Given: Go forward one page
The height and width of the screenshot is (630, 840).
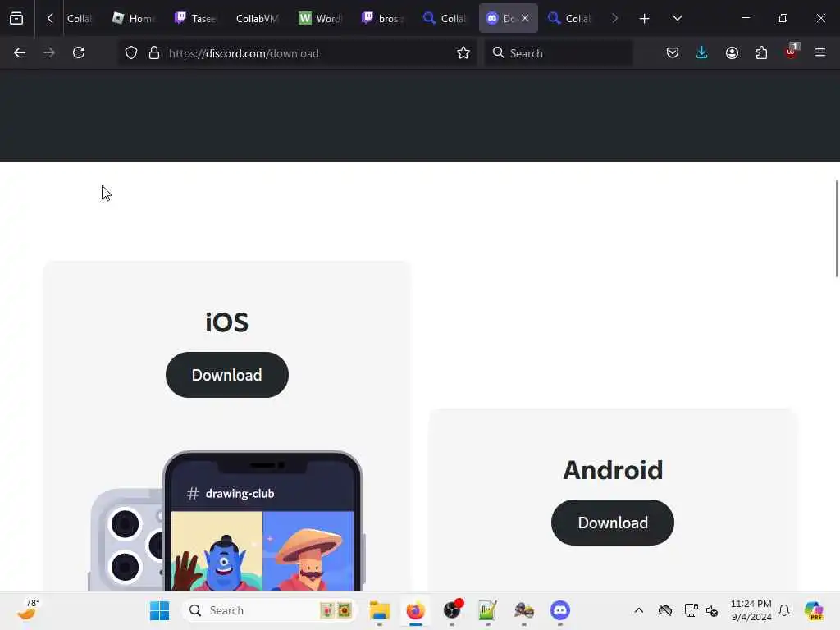Looking at the screenshot, I should (x=48, y=53).
